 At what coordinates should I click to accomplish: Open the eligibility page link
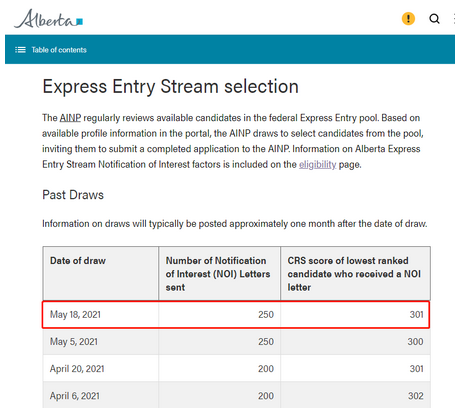click(317, 164)
